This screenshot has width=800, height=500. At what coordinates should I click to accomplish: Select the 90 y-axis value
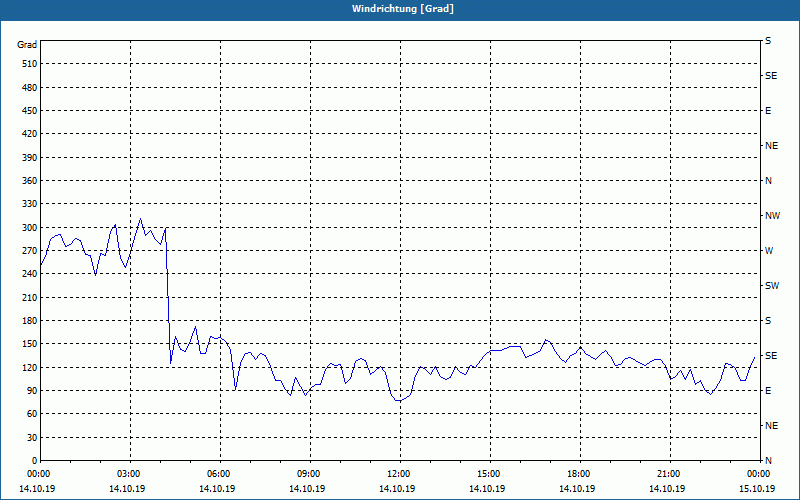click(x=32, y=391)
